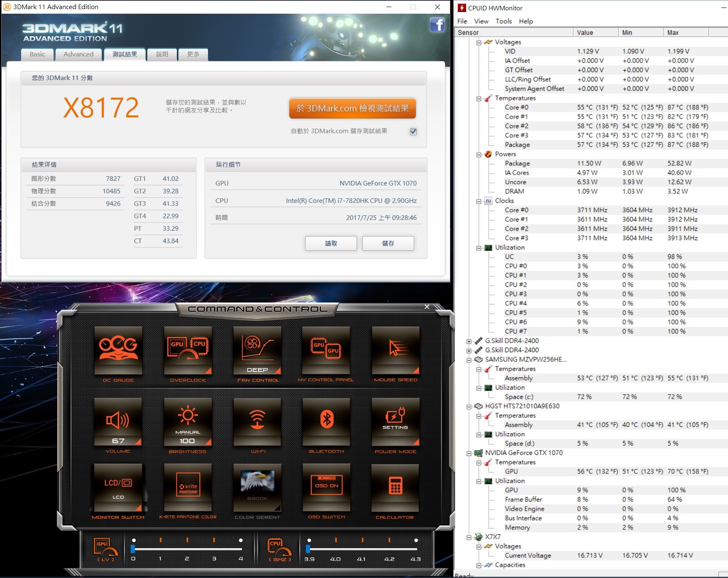Click the 3DMark 11 title bar icon
Viewport: 728px width, 578px height.
(x=7, y=7)
